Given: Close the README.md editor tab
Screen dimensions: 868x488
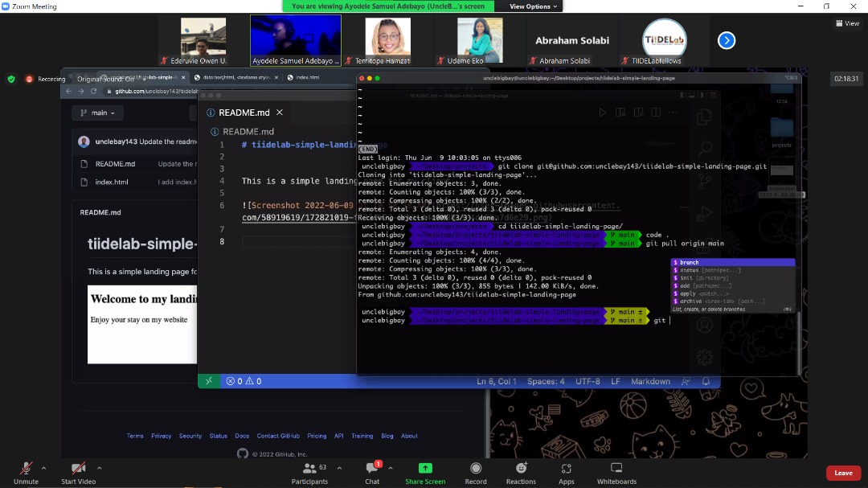Looking at the screenshot, I should point(280,113).
